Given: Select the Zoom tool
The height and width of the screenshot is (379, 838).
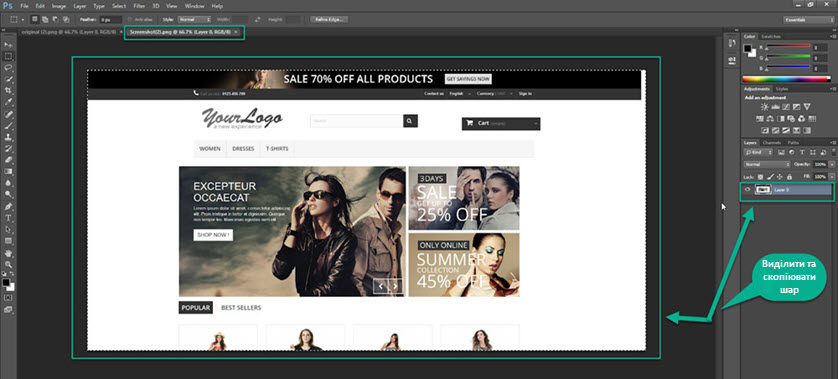Looking at the screenshot, I should pos(9,264).
